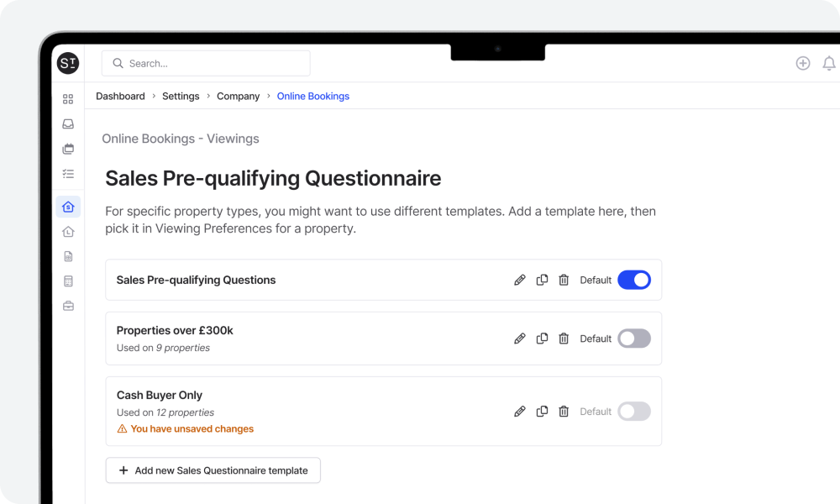The width and height of the screenshot is (840, 504).
Task: Open notifications via the bell icon
Action: (829, 62)
